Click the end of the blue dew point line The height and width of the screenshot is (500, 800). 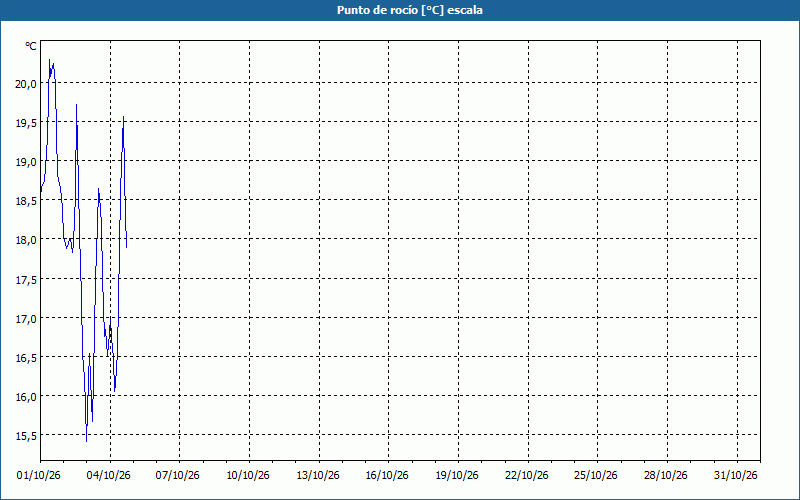click(127, 247)
